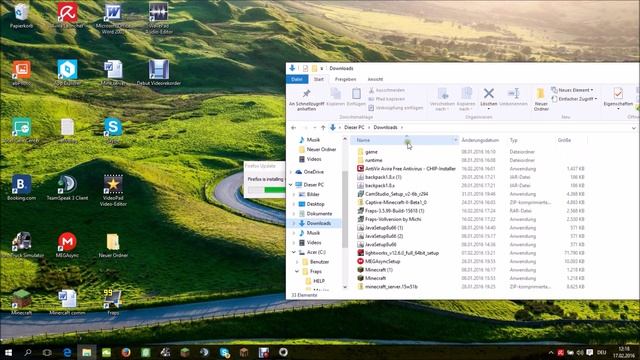Image resolution: width=640 pixels, height=360 pixels.
Task: Open taskbar search magnifier
Action: (x=28, y=352)
